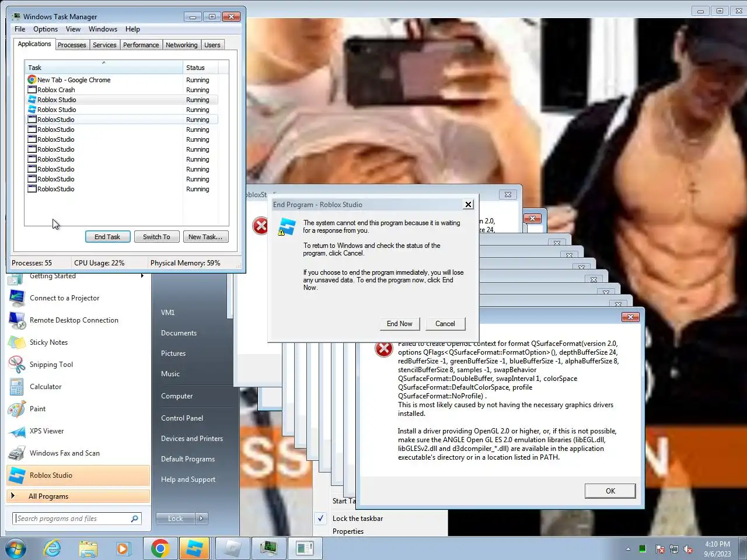Click the search magnifier icon in Start menu
The image size is (747, 560).
135,518
